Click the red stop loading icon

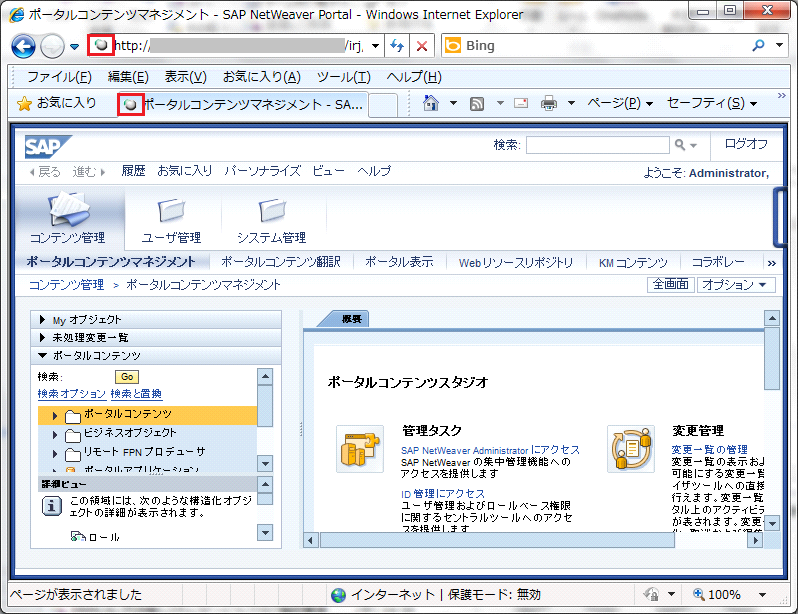coord(421,46)
